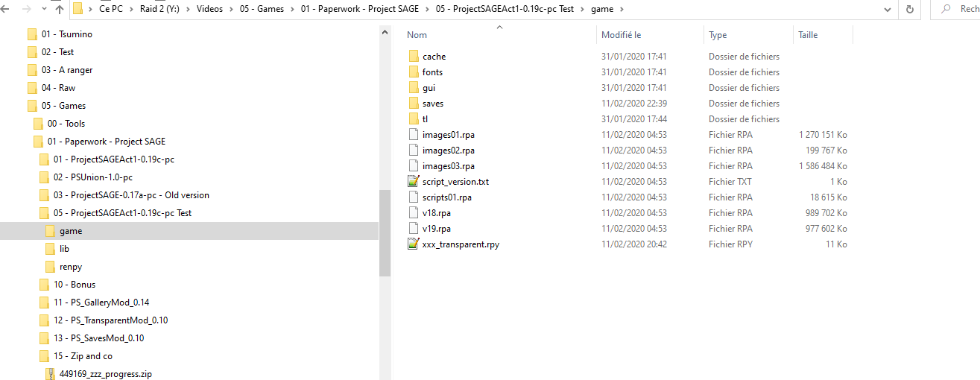Viewport: 980px width, 380px height.
Task: Click the navigation pane vertical scrollbar
Action: click(x=385, y=232)
